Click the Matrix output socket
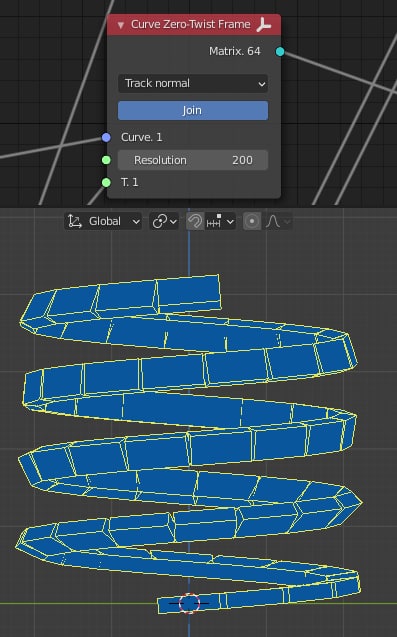Image resolution: width=397 pixels, height=637 pixels. click(x=280, y=52)
